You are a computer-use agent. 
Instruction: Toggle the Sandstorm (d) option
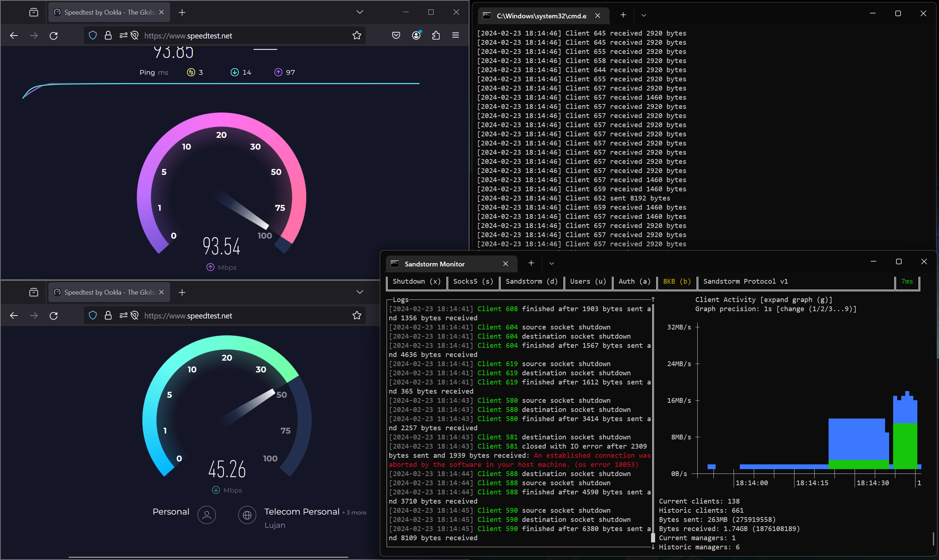(x=531, y=281)
